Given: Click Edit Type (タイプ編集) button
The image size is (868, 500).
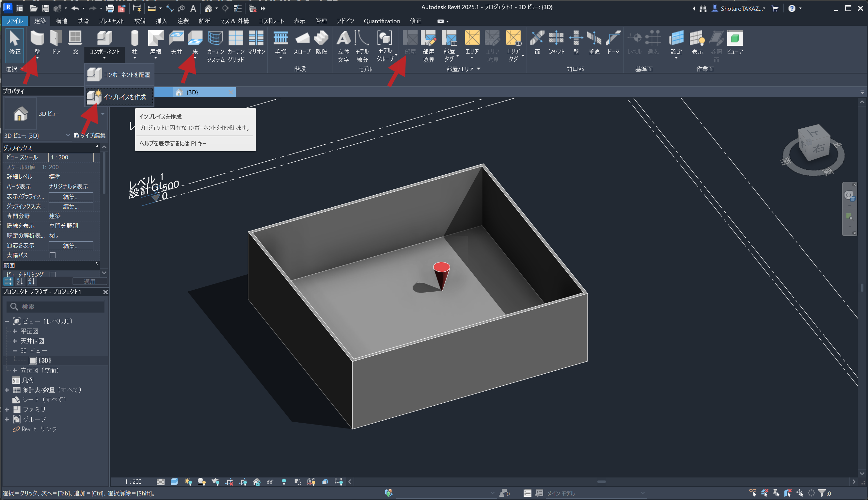Looking at the screenshot, I should 90,136.
